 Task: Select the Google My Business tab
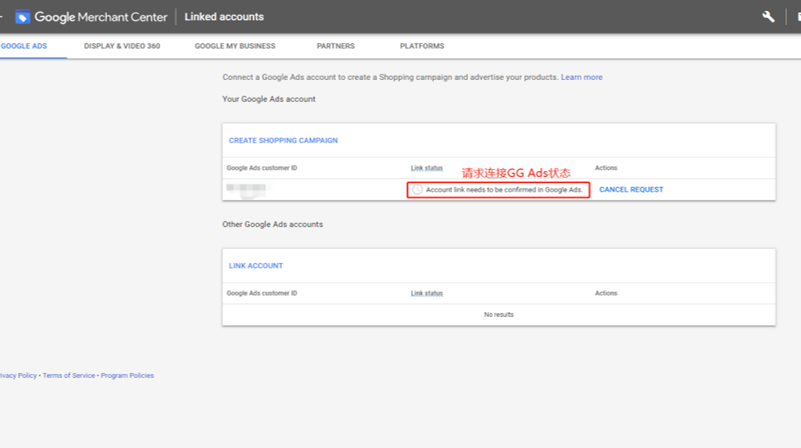click(x=235, y=46)
